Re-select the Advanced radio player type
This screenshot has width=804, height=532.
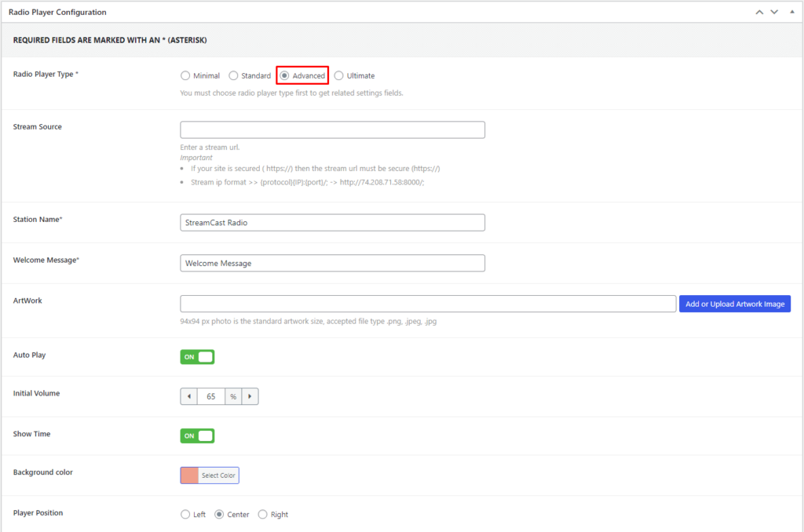285,75
